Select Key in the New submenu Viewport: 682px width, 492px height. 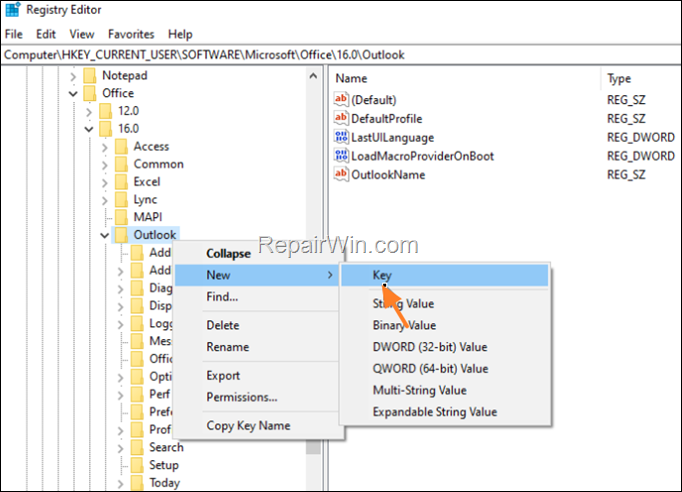(x=445, y=275)
